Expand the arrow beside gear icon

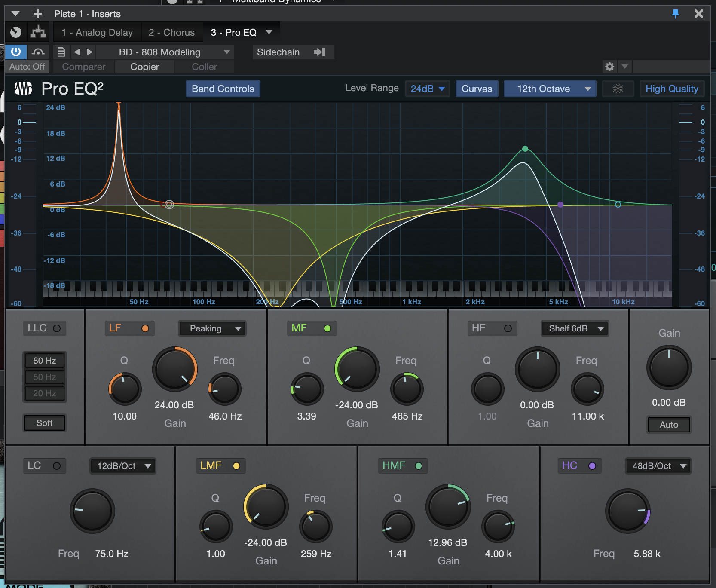click(x=625, y=67)
